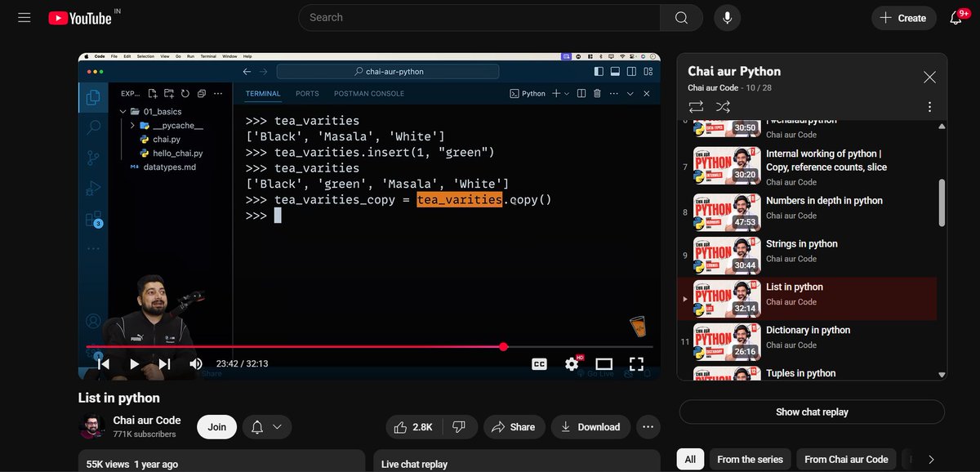Toggle shuffle playlist
Screen dimensions: 980x472
[723, 107]
